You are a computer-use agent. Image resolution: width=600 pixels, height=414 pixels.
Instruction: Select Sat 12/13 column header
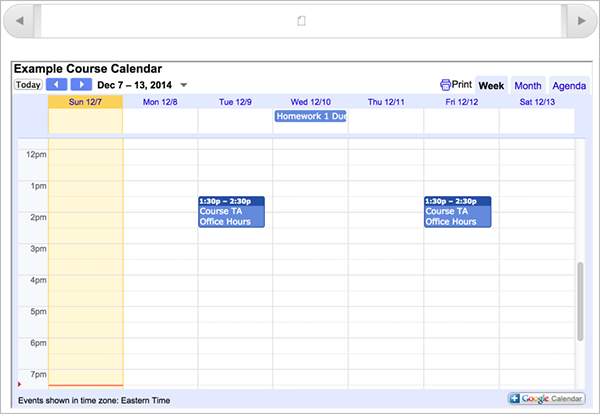(x=536, y=101)
